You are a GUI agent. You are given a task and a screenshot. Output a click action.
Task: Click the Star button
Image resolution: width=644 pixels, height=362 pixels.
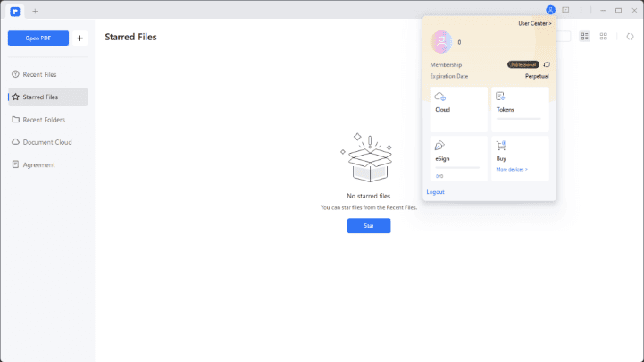point(369,226)
